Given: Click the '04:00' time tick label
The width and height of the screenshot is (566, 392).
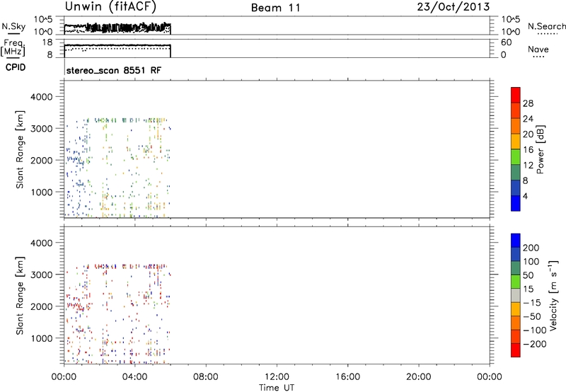Looking at the screenshot, I should [x=134, y=377].
